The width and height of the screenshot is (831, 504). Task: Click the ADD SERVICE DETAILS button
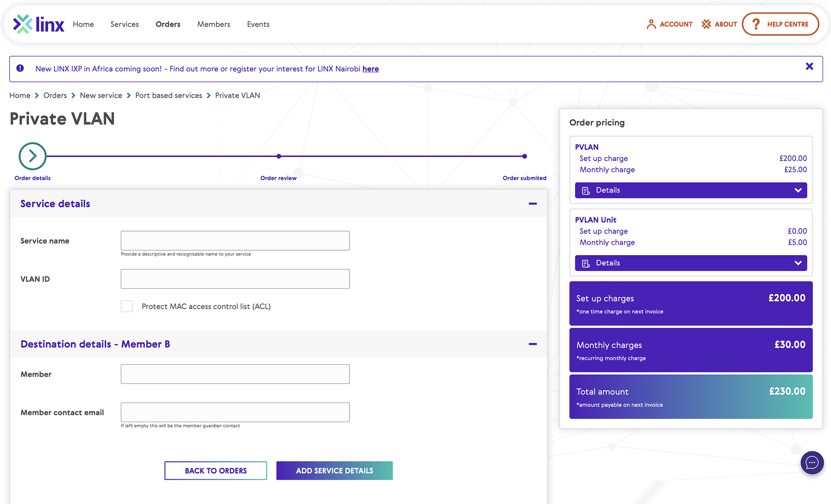(x=334, y=470)
